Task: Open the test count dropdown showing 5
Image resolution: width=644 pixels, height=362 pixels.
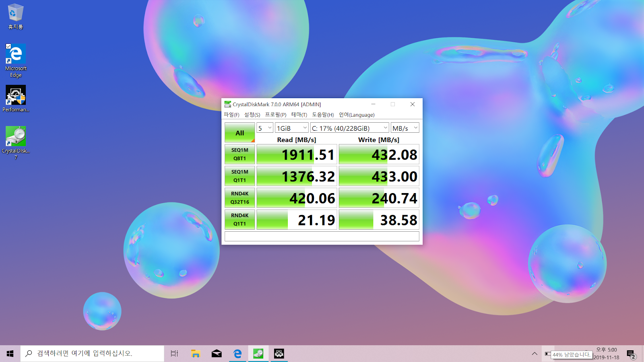Action: click(265, 128)
